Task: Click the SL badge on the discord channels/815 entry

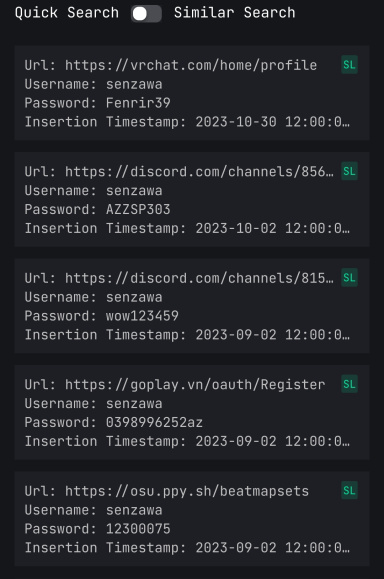Action: (349, 278)
